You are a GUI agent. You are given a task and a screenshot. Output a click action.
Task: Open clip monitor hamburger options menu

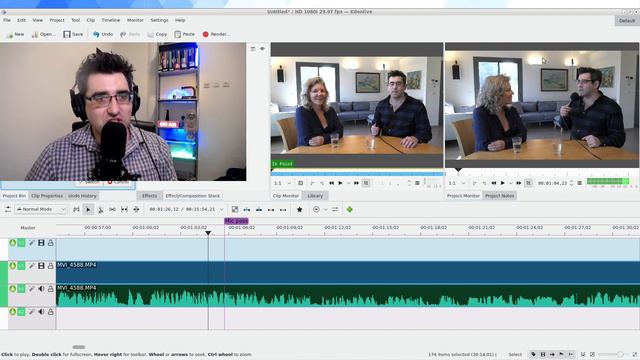(417, 183)
